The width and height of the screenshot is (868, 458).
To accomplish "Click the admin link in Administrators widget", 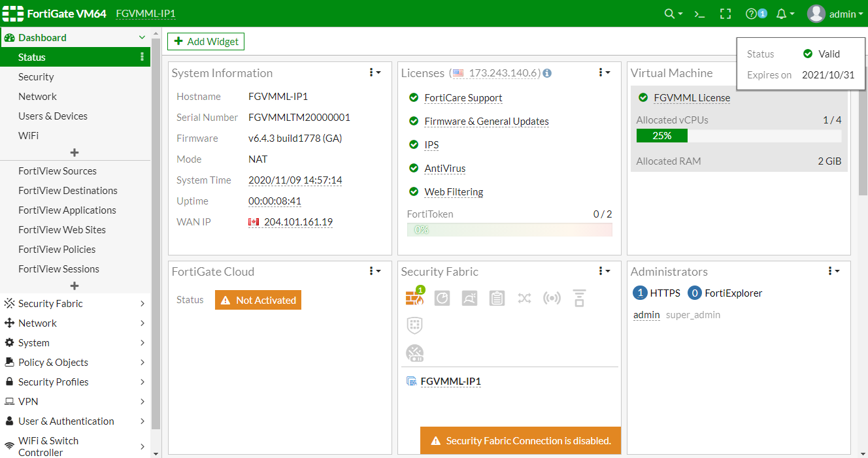I will click(x=646, y=315).
